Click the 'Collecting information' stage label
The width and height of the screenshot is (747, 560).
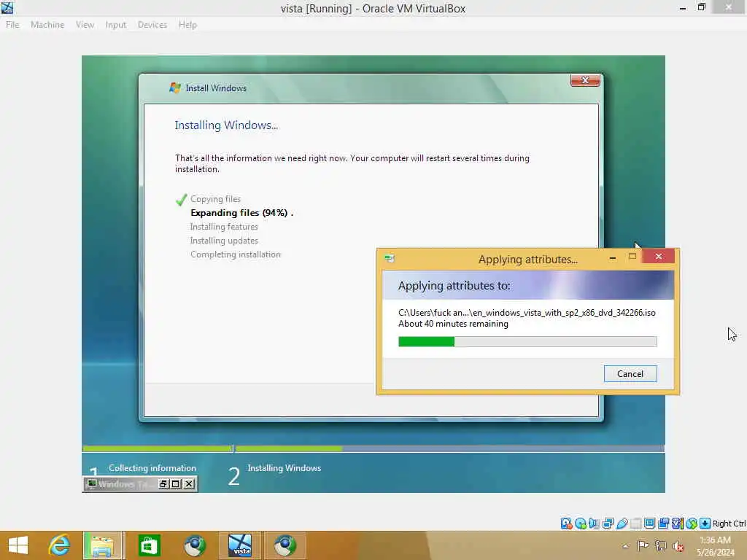pyautogui.click(x=152, y=468)
